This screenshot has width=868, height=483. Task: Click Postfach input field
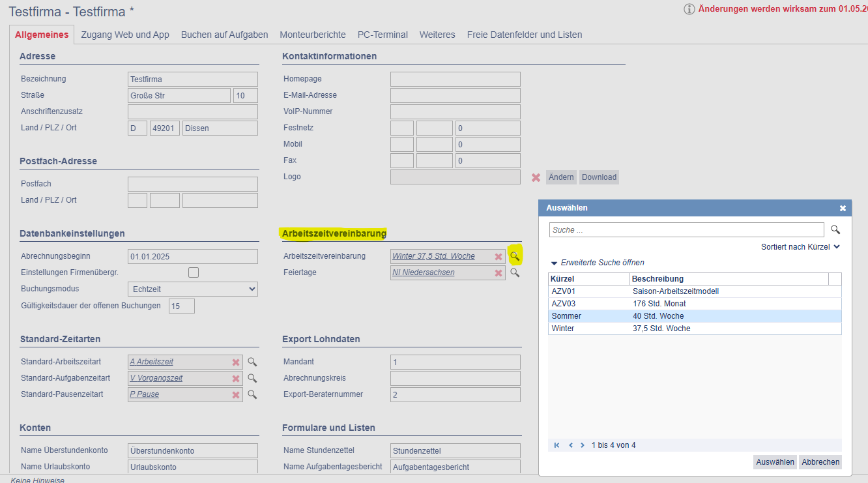coord(193,184)
